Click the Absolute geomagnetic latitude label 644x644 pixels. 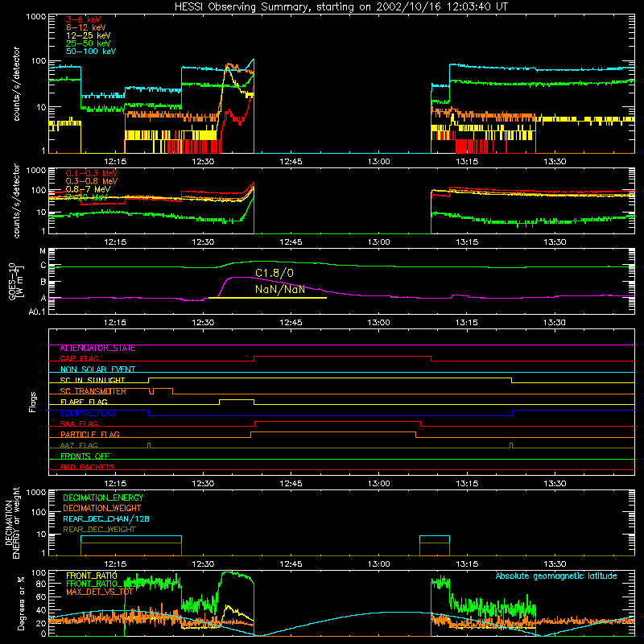pos(556,576)
